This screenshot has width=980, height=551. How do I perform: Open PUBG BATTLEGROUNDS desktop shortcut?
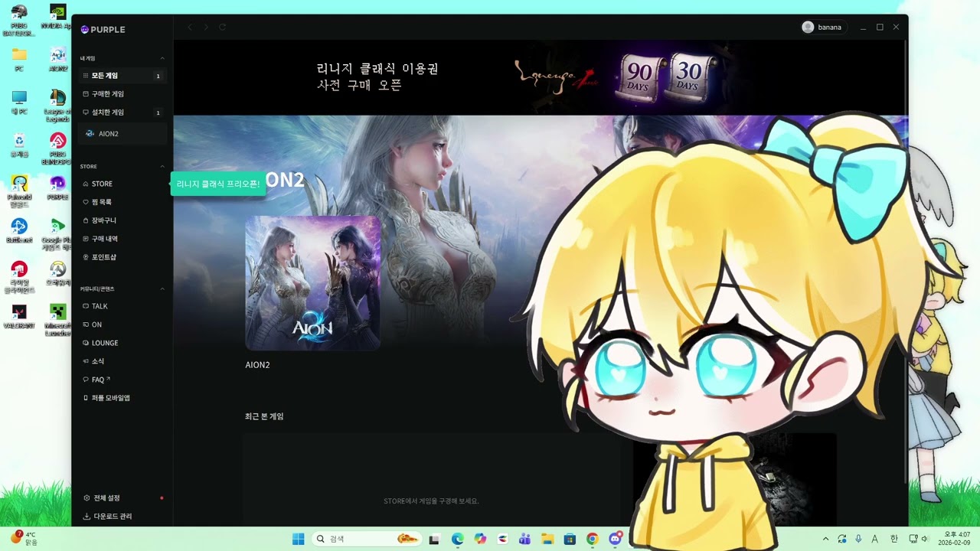pyautogui.click(x=19, y=21)
